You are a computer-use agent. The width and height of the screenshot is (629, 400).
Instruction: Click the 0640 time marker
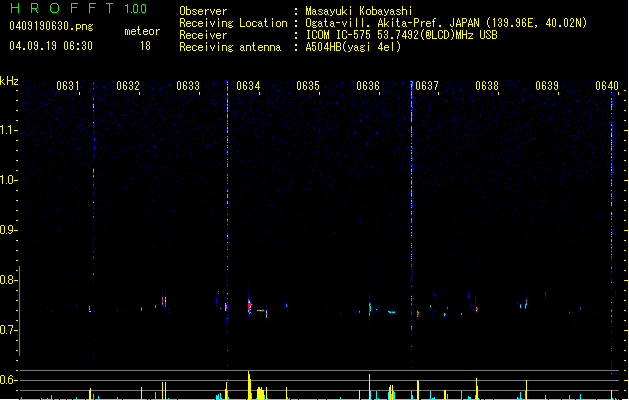(607, 86)
